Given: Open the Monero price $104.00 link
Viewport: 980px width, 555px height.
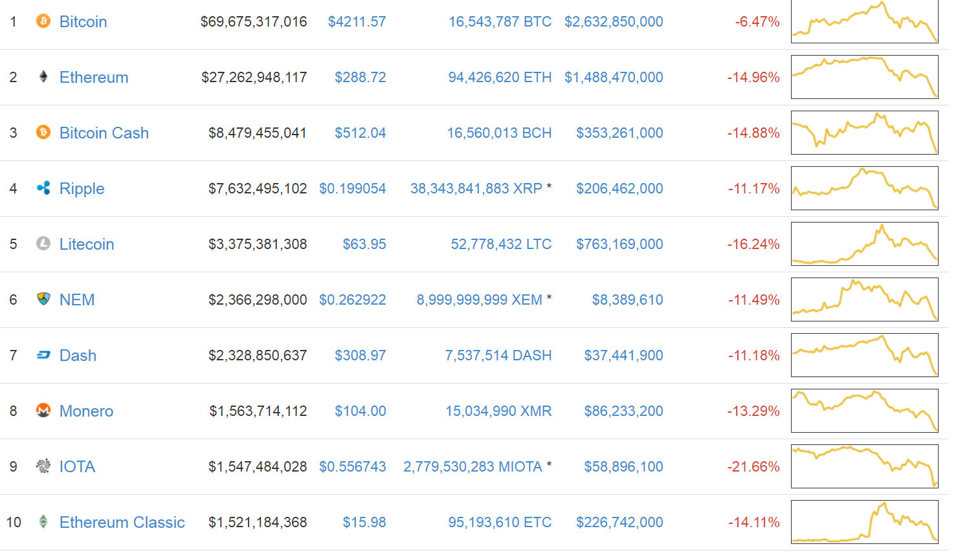Looking at the screenshot, I should click(x=361, y=411).
